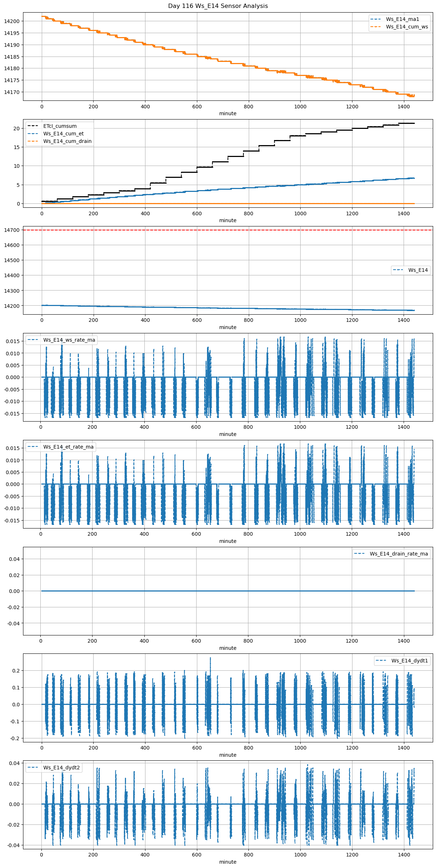The width and height of the screenshot is (436, 868).
Task: Click the Ws_E14 legend in third plot
Action: point(418,270)
